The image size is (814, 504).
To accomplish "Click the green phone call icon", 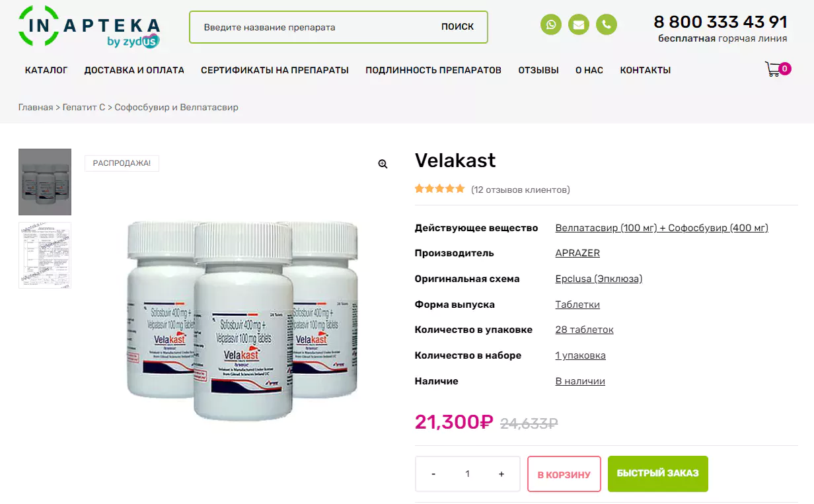I will 607,25.
